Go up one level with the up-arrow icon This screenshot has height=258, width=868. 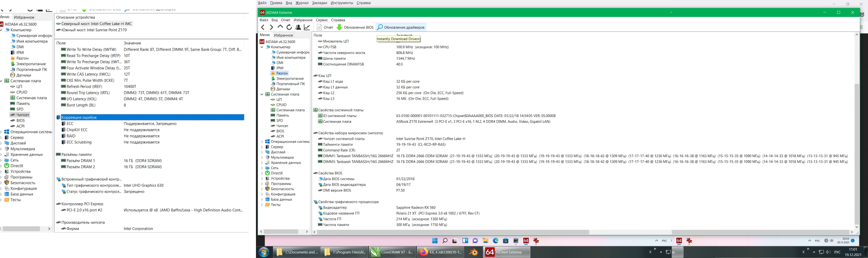280,27
